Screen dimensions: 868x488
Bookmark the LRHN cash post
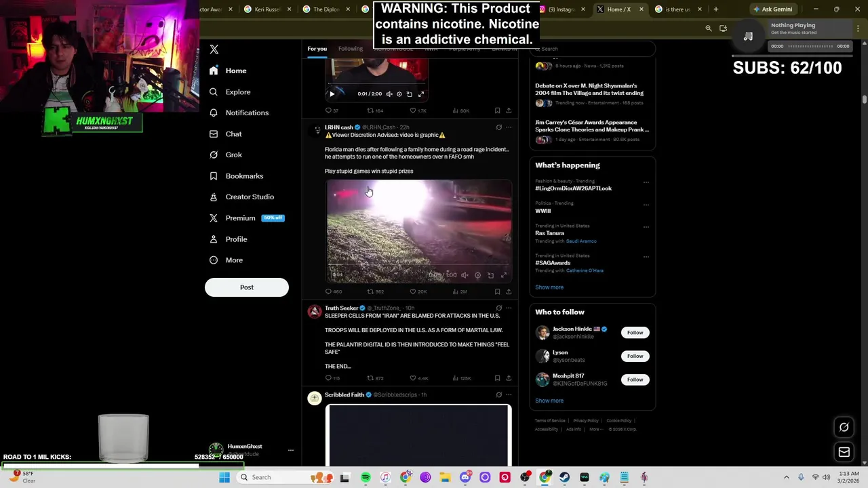pyautogui.click(x=497, y=291)
